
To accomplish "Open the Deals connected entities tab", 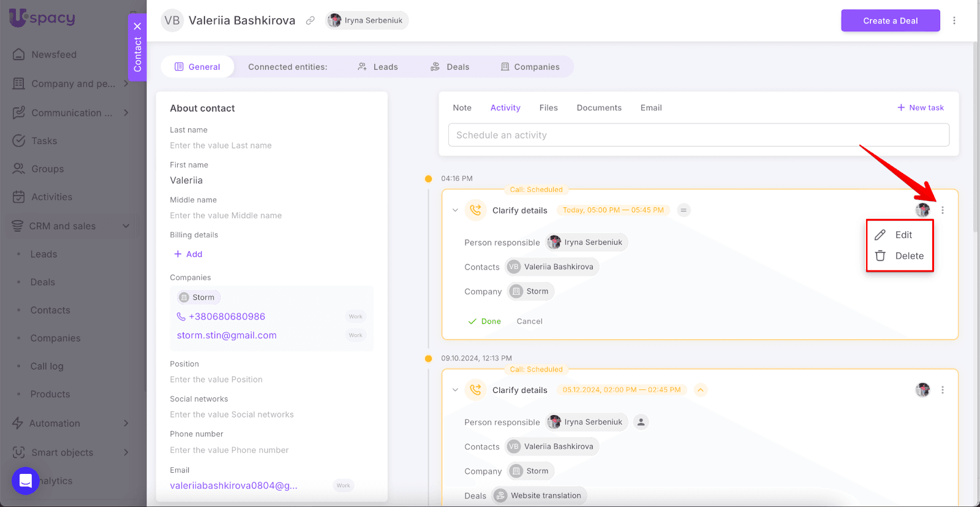I will [450, 67].
